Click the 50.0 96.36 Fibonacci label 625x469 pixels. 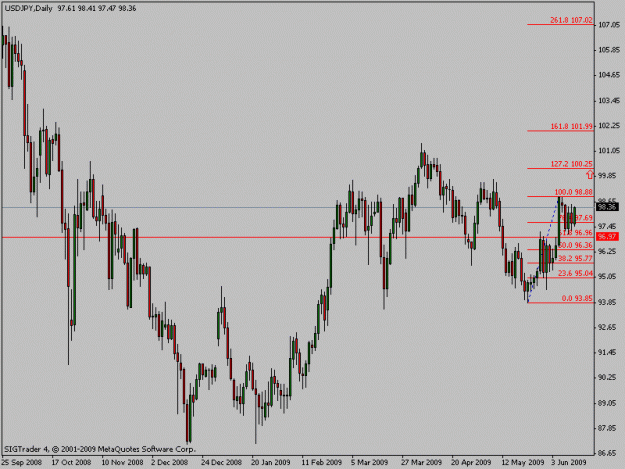point(576,245)
